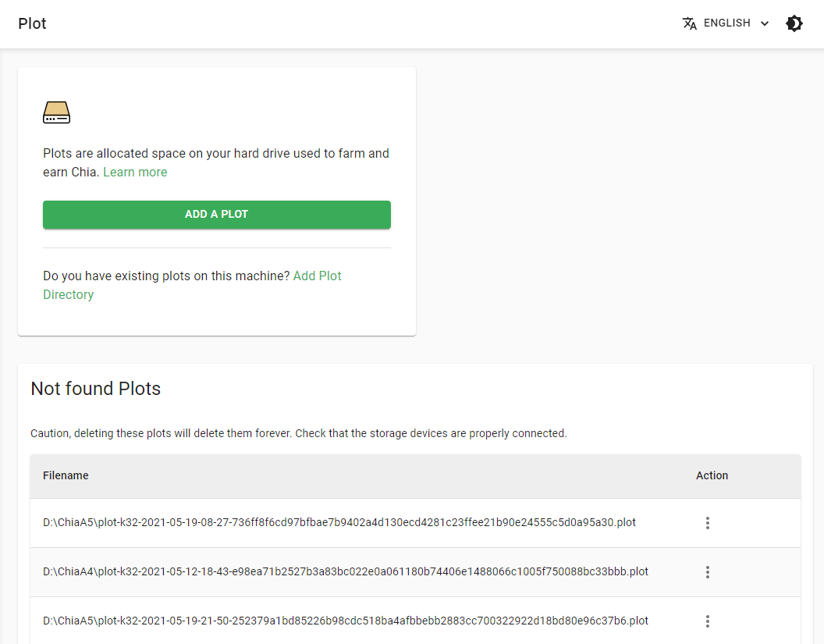The width and height of the screenshot is (824, 644).
Task: Click the Plot page title
Action: [32, 23]
